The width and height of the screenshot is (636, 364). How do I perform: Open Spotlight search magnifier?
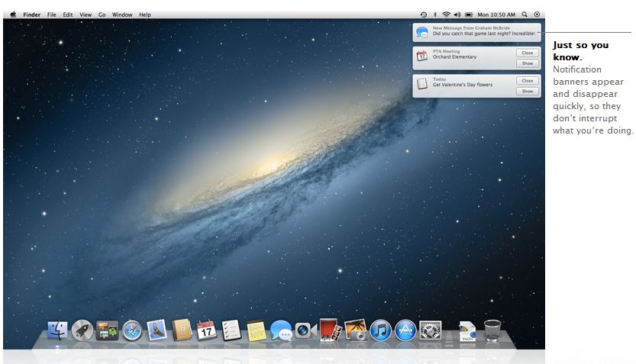coord(525,14)
